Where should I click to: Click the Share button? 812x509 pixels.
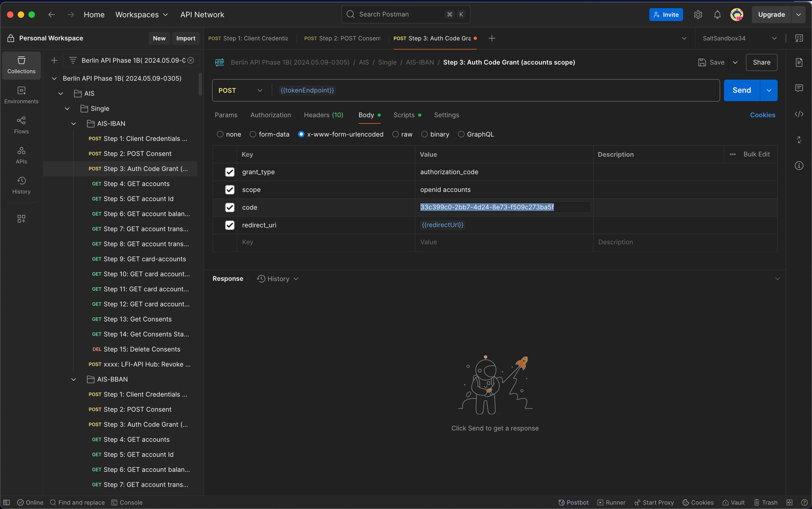click(762, 63)
